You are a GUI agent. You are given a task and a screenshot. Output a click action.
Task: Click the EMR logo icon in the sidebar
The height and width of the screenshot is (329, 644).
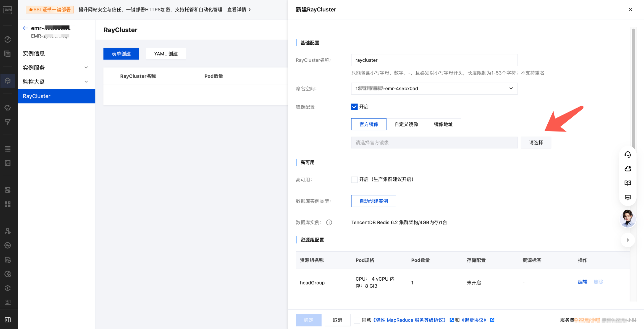click(x=7, y=10)
